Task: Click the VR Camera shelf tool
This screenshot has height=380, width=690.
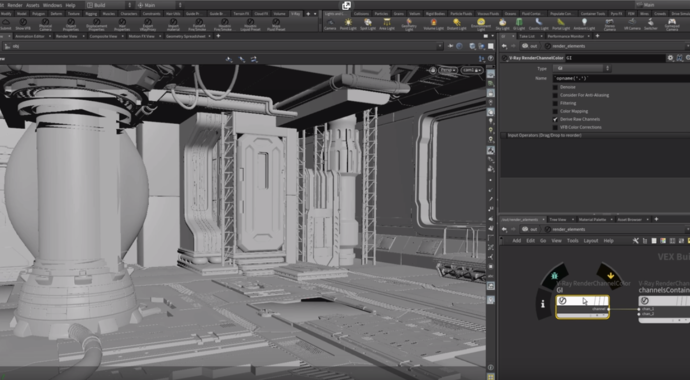Action: (632, 24)
